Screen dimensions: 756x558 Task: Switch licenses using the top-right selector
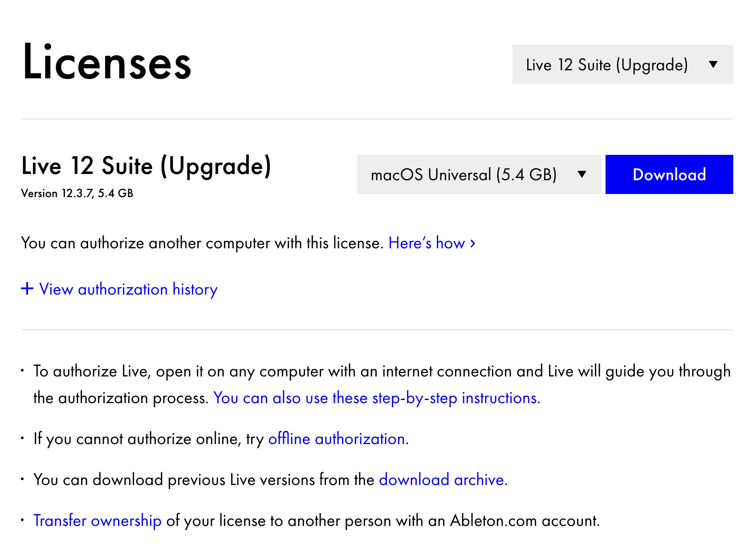[622, 65]
